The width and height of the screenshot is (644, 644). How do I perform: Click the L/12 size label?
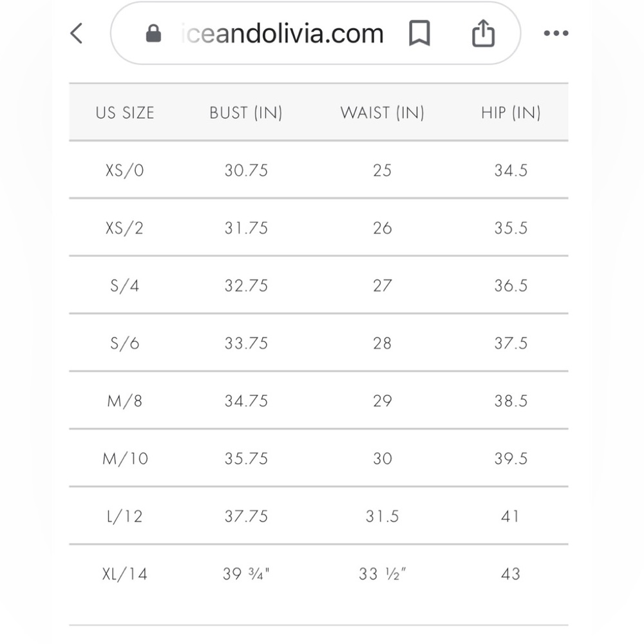tap(125, 516)
